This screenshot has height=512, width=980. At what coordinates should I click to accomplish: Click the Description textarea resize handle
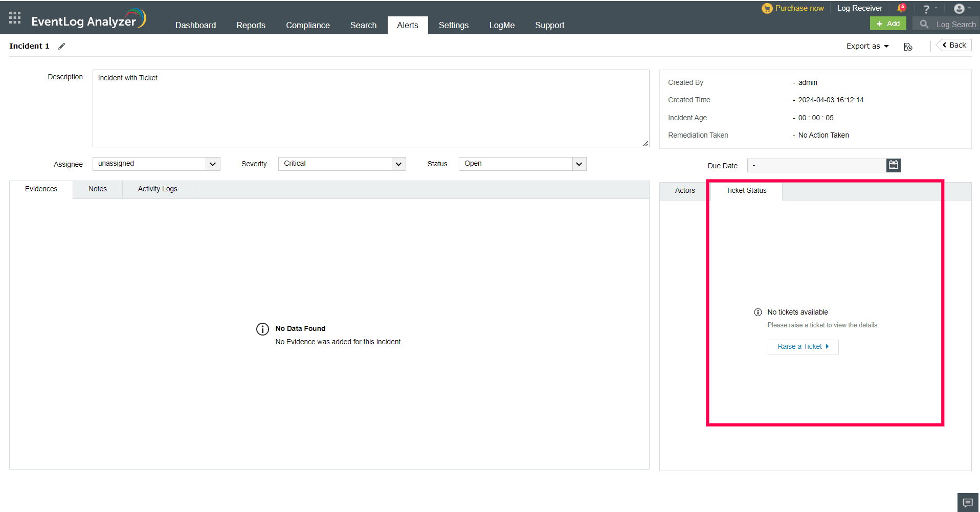[x=645, y=144]
